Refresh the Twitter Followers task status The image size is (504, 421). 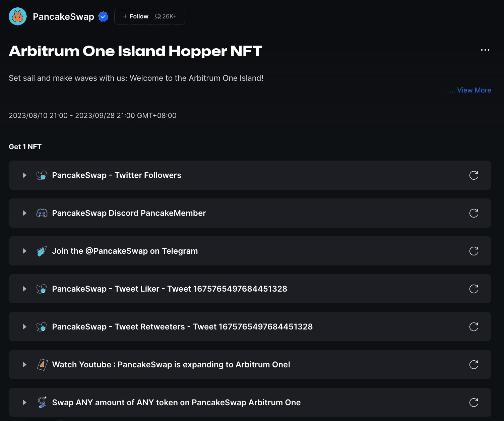[474, 175]
